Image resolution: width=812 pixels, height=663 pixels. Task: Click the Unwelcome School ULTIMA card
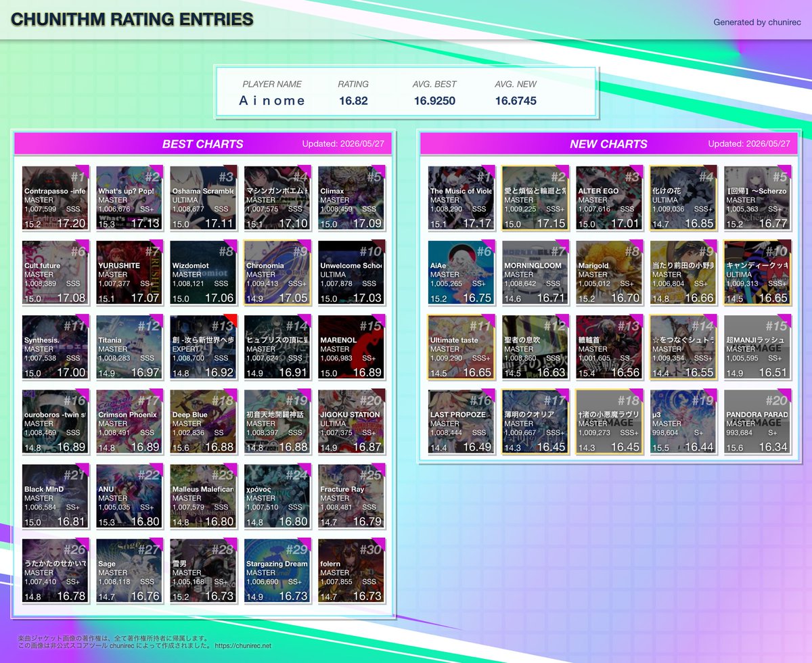point(351,273)
